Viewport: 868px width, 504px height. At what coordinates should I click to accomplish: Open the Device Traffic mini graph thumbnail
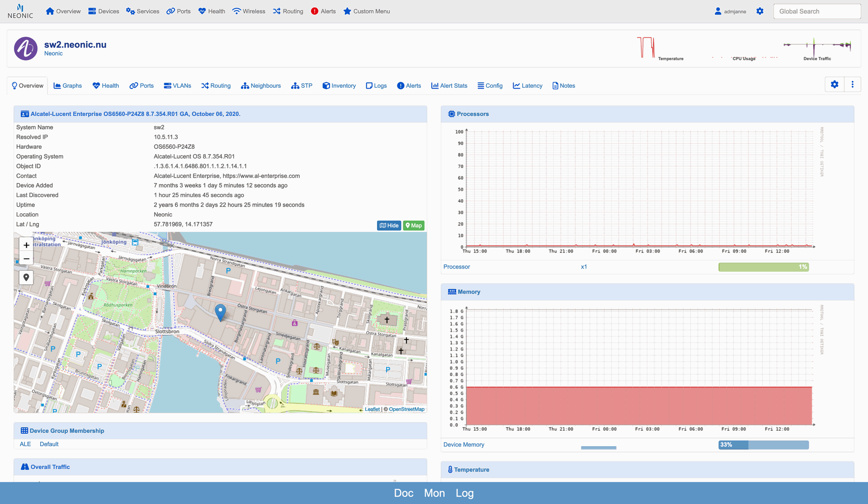click(x=817, y=48)
